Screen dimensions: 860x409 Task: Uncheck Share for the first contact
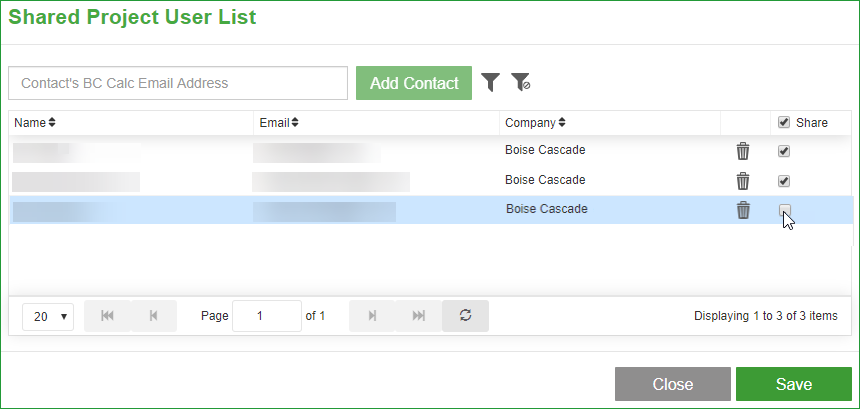(x=784, y=151)
